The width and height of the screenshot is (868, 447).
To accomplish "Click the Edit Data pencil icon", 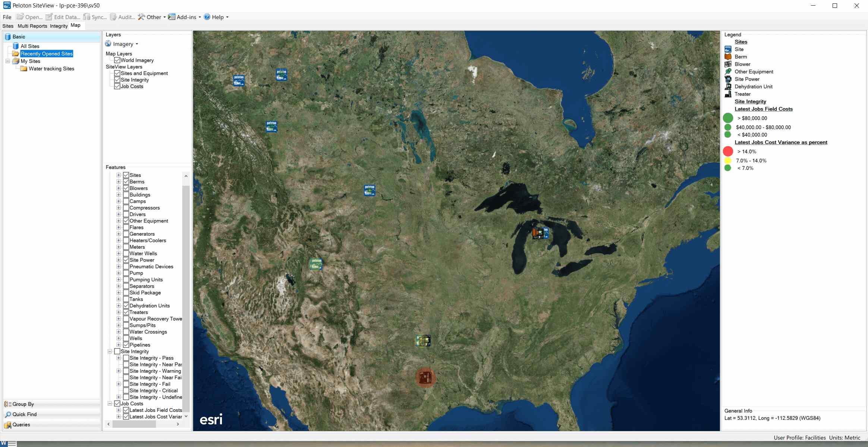I will point(49,17).
